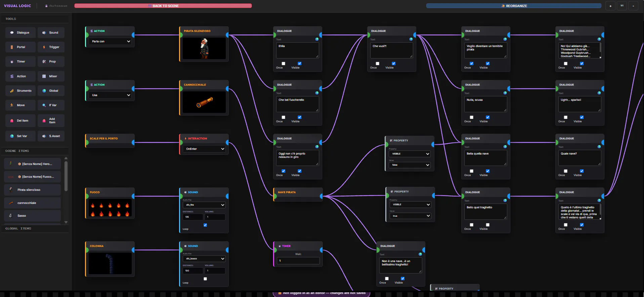Viewport: 644px width, 297px height.
Task: Open the OnEnter interaction dropdown
Action: pyautogui.click(x=205, y=149)
